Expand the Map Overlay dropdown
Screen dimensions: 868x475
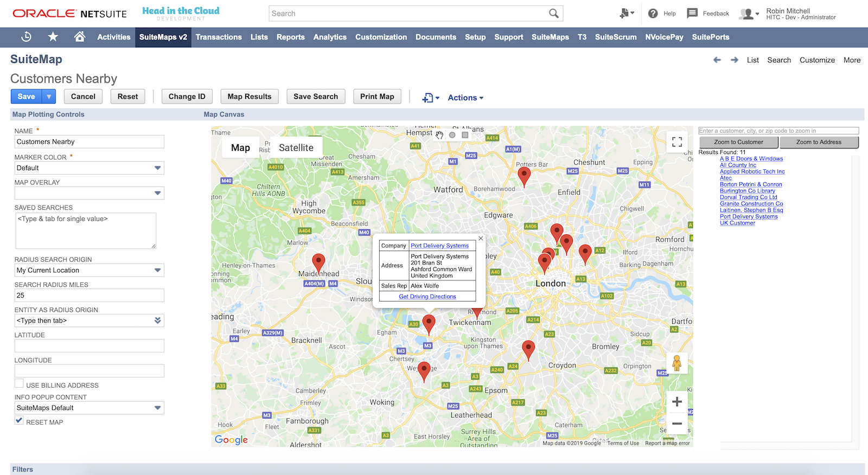click(x=157, y=193)
